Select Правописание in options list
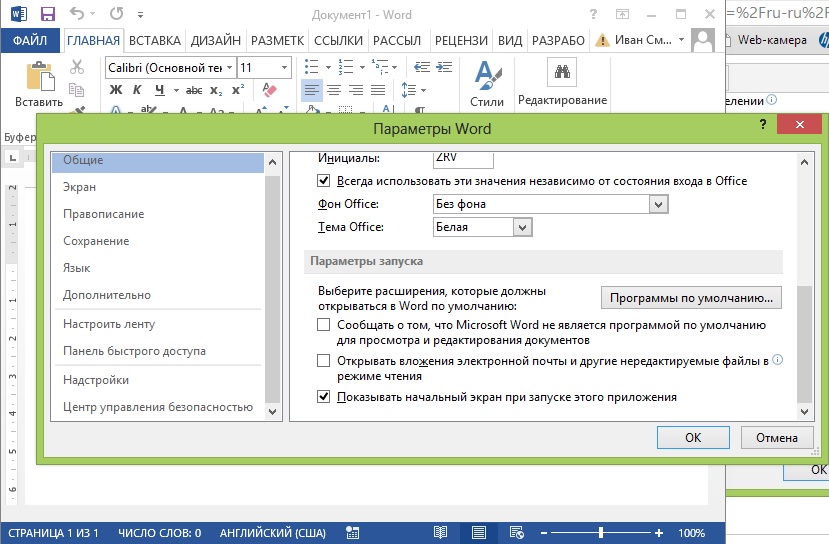Screen dimensions: 829x544 [x=104, y=214]
